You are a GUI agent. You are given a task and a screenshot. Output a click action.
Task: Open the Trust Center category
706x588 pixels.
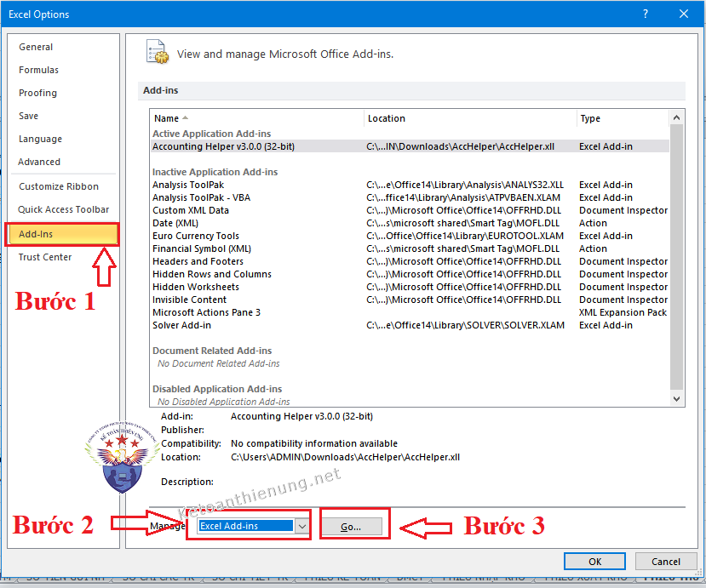tap(45, 257)
